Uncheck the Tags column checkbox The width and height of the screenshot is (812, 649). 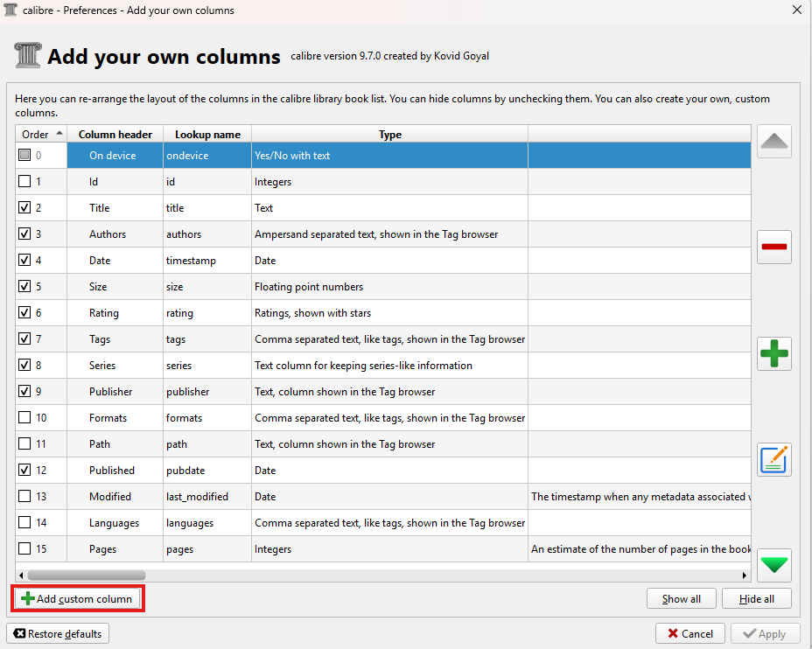24,338
